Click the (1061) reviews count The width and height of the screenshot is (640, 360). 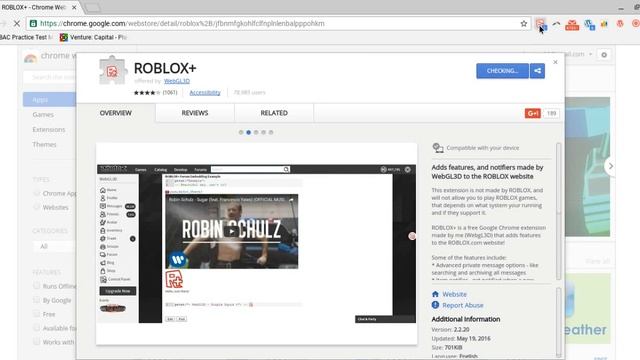tap(170, 93)
